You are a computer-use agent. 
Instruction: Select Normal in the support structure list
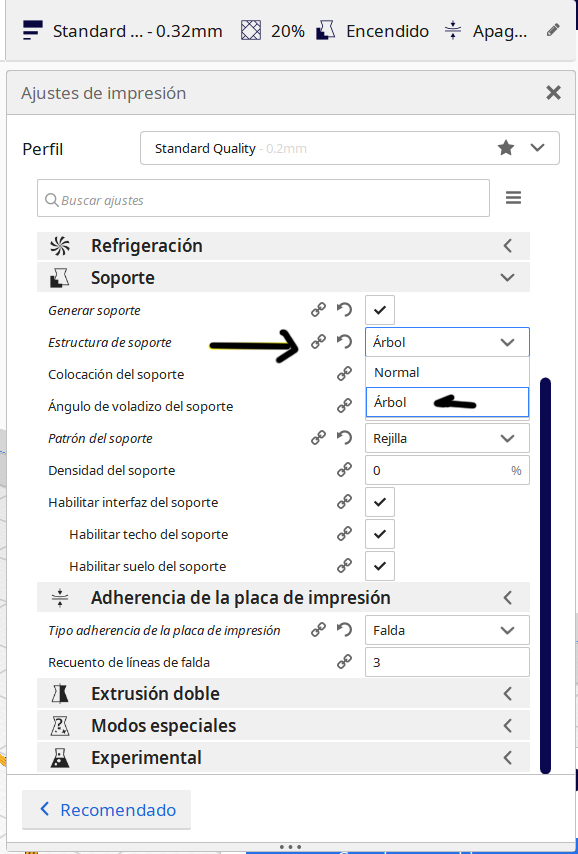click(x=447, y=373)
